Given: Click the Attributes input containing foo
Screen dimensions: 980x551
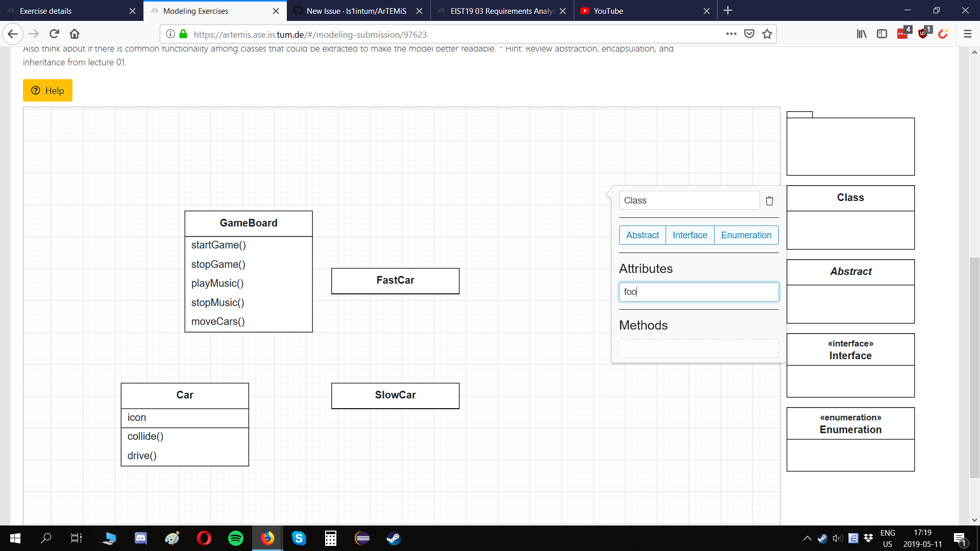Looking at the screenshot, I should 698,292.
